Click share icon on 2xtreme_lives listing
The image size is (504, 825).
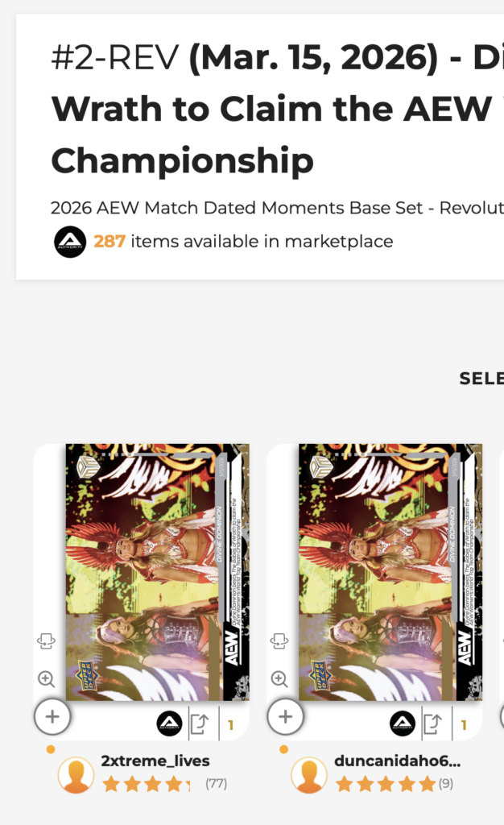(x=199, y=724)
